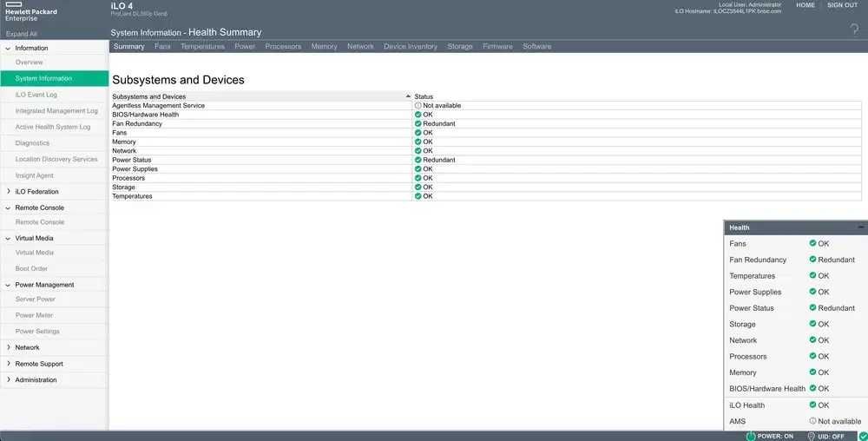Click the overall health checkmark in footer corner
The width and height of the screenshot is (868, 441).
tap(863, 437)
